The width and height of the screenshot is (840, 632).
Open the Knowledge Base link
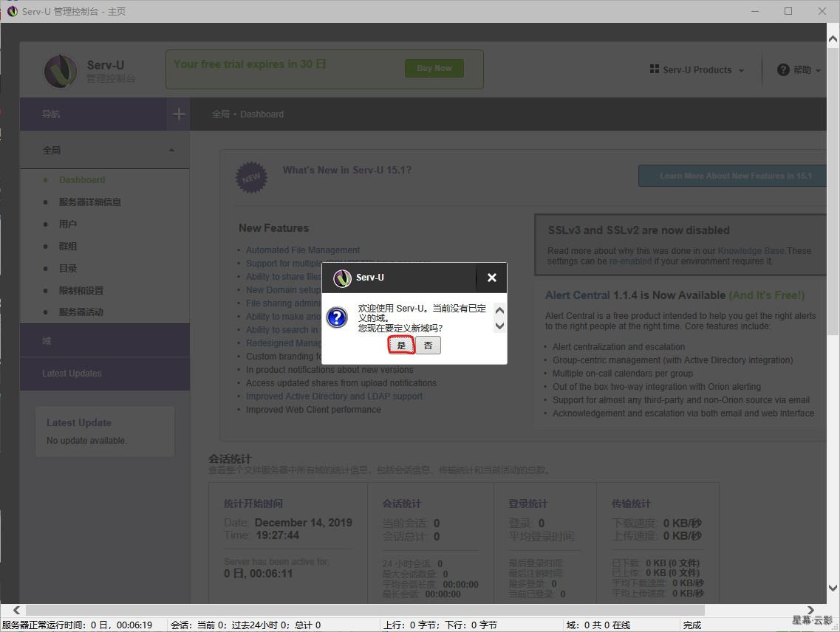751,251
